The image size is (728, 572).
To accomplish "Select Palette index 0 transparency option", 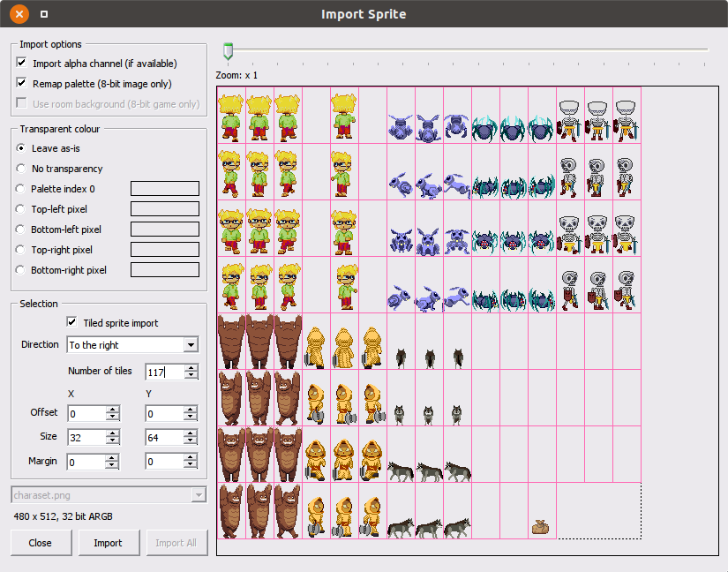I will point(20,189).
